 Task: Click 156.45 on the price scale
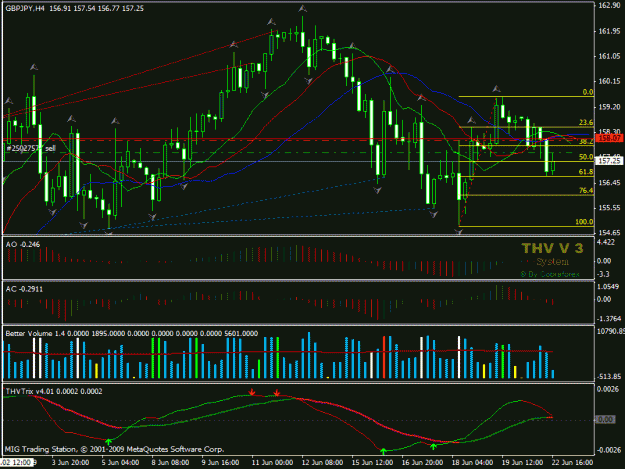pyautogui.click(x=609, y=182)
